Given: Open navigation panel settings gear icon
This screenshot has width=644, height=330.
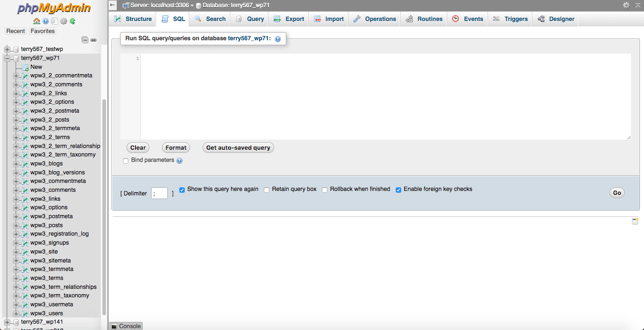Looking at the screenshot, I should pyautogui.click(x=64, y=21).
